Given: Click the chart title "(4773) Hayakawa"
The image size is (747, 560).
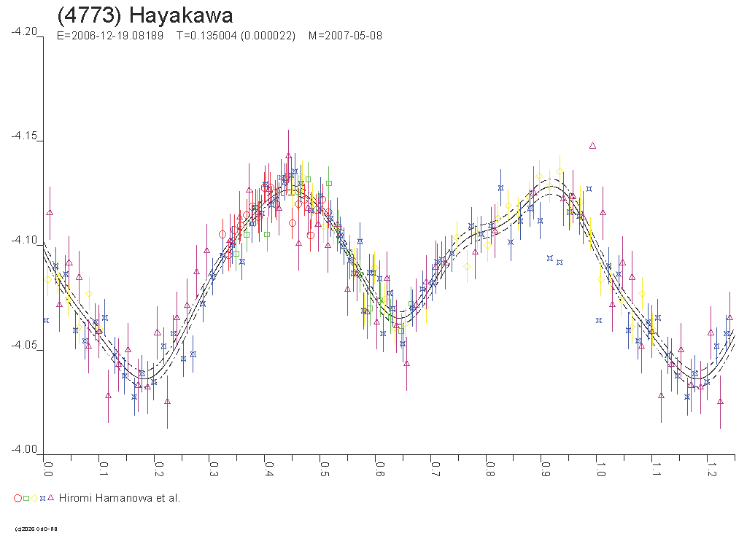Looking at the screenshot, I should click(145, 16).
